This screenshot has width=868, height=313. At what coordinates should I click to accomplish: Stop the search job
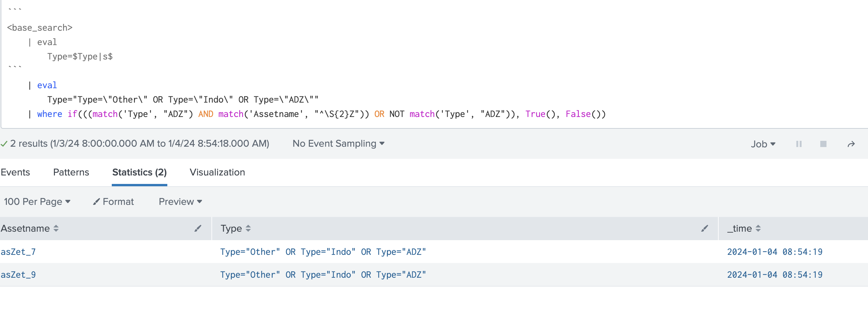pos(823,144)
